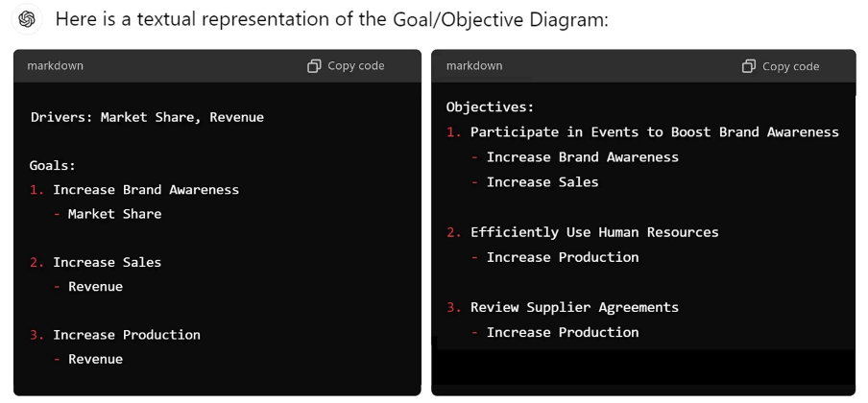Click the right 'markdown' language label
Screen dimensions: 868x403
click(x=474, y=66)
